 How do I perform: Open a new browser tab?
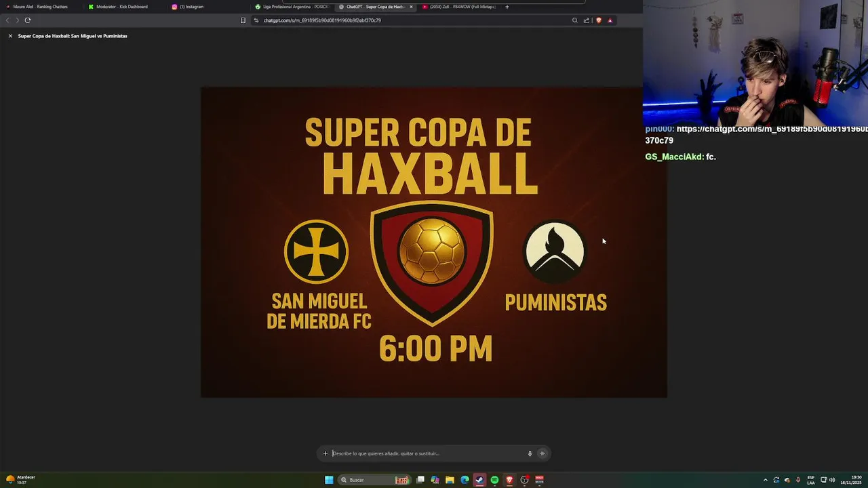[507, 7]
